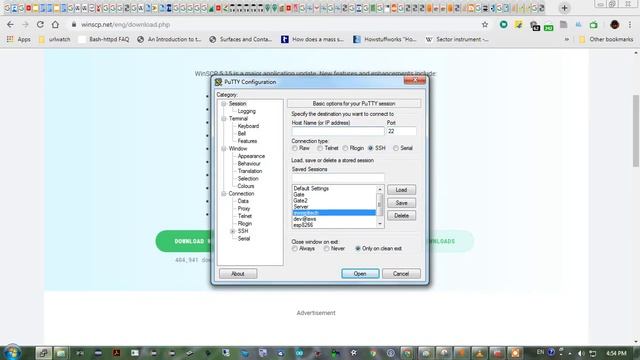
Task: Bookmark this page with the star icon
Action: pos(485,24)
